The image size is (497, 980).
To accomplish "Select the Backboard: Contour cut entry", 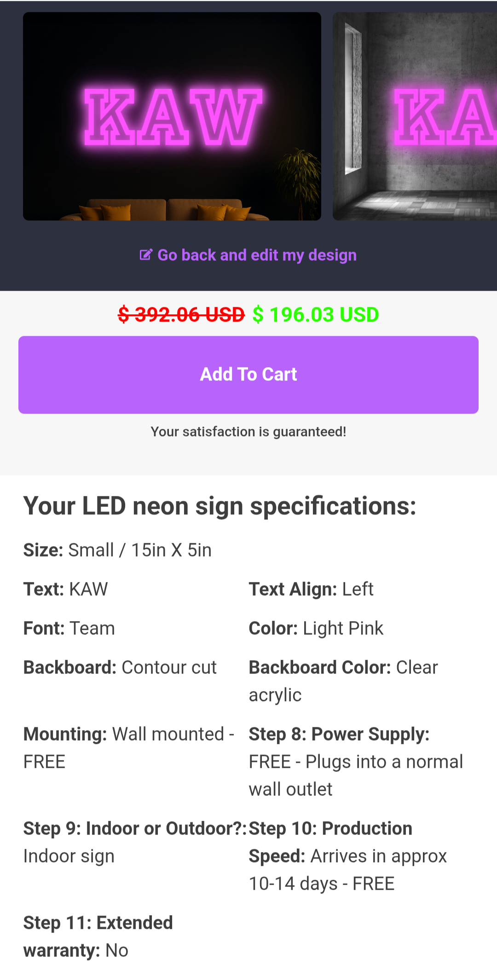I will click(120, 668).
